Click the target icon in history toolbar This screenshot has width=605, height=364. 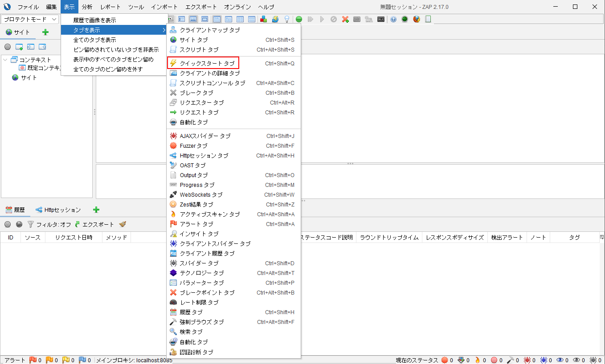pos(8,224)
